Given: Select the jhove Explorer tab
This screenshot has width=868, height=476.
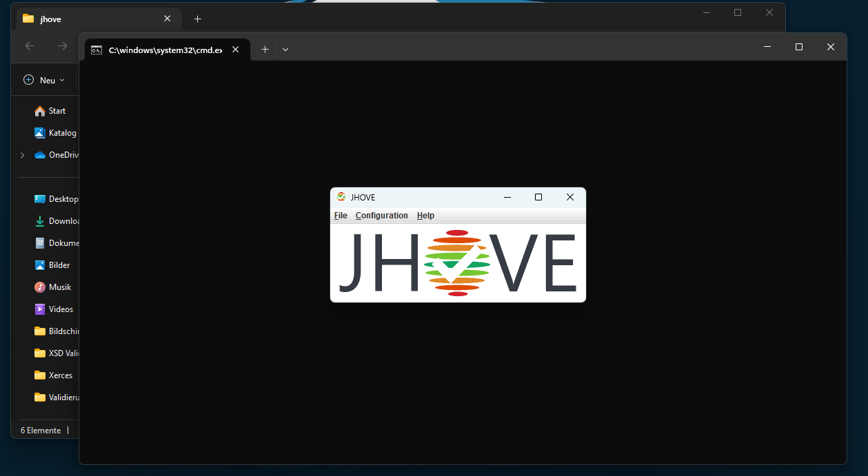Looking at the screenshot, I should 90,19.
